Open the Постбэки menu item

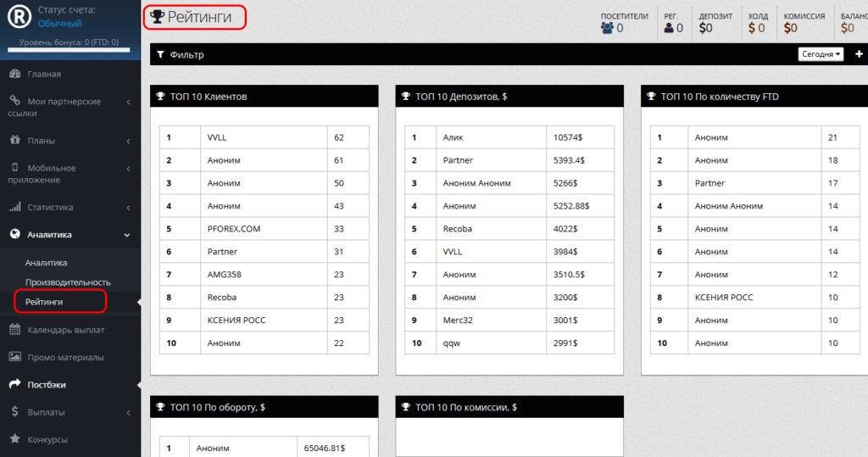46,384
